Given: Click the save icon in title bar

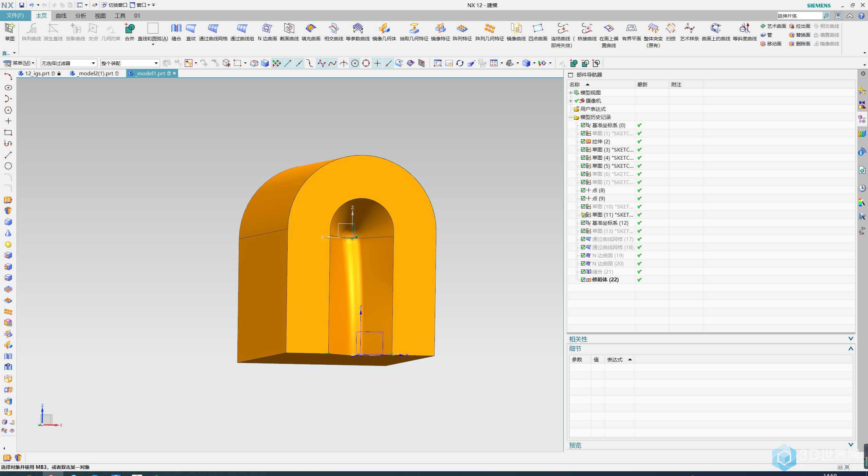Looking at the screenshot, I should [21, 5].
